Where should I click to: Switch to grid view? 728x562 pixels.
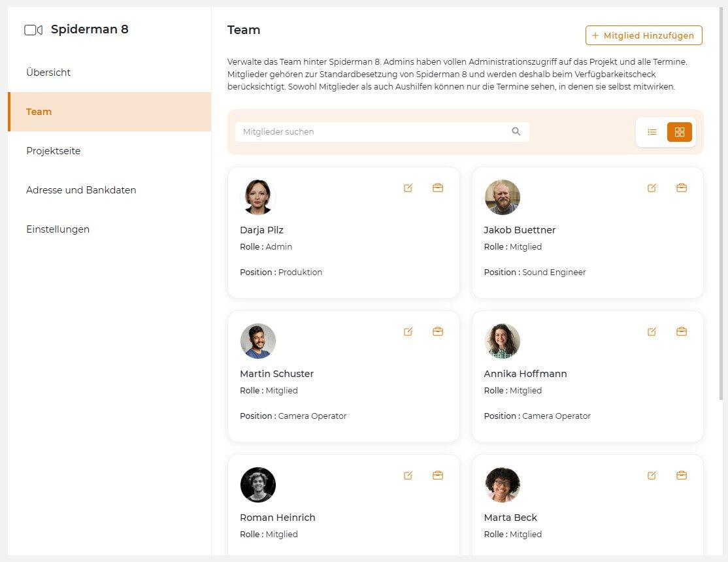click(x=680, y=131)
